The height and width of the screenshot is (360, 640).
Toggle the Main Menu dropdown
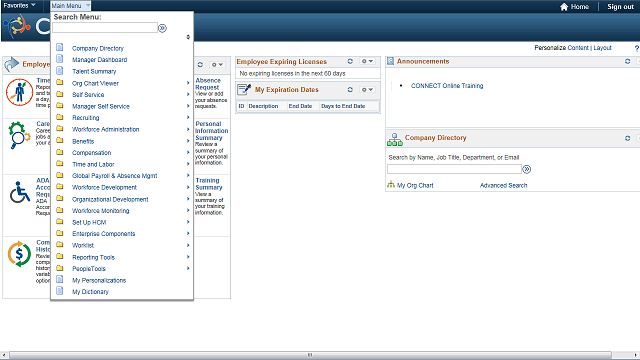tap(71, 6)
